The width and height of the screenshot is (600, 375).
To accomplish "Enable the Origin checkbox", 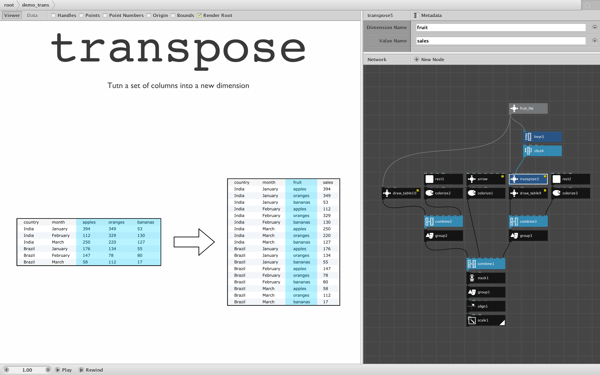I will (148, 15).
